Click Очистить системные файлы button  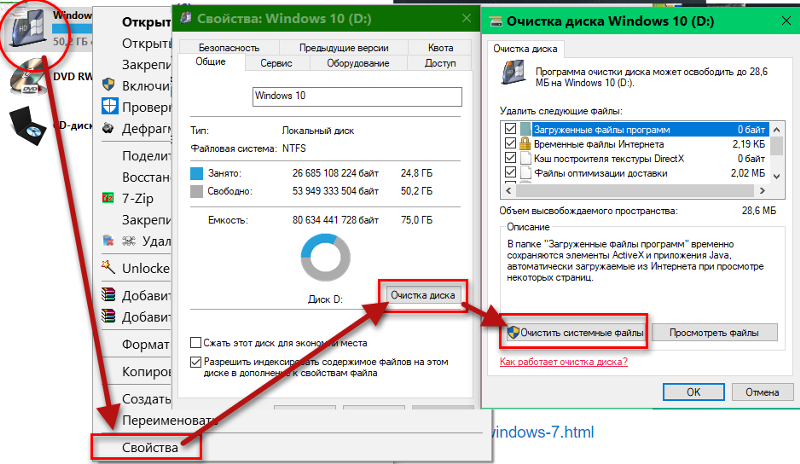pos(574,333)
